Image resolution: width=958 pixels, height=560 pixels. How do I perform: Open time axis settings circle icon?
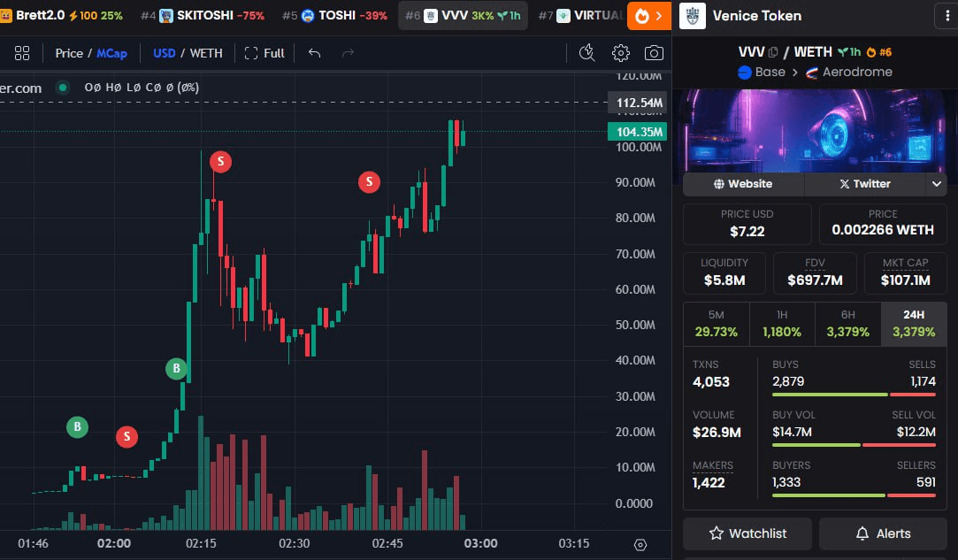[640, 545]
